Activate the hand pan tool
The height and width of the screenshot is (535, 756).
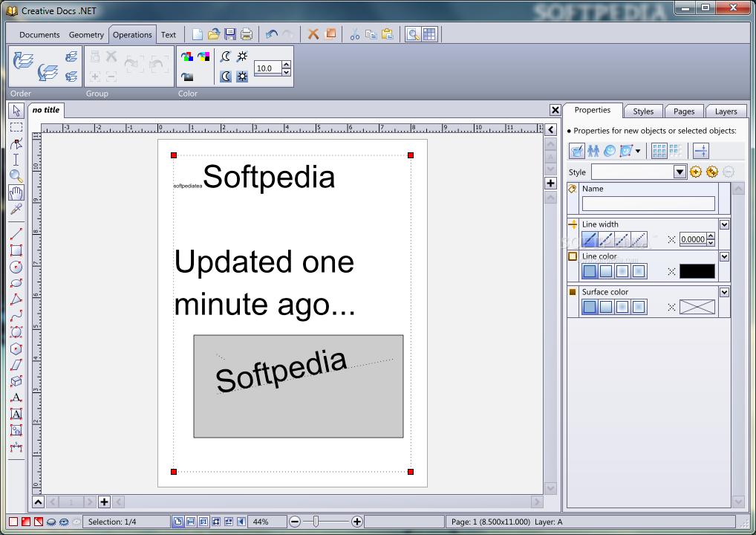(16, 192)
